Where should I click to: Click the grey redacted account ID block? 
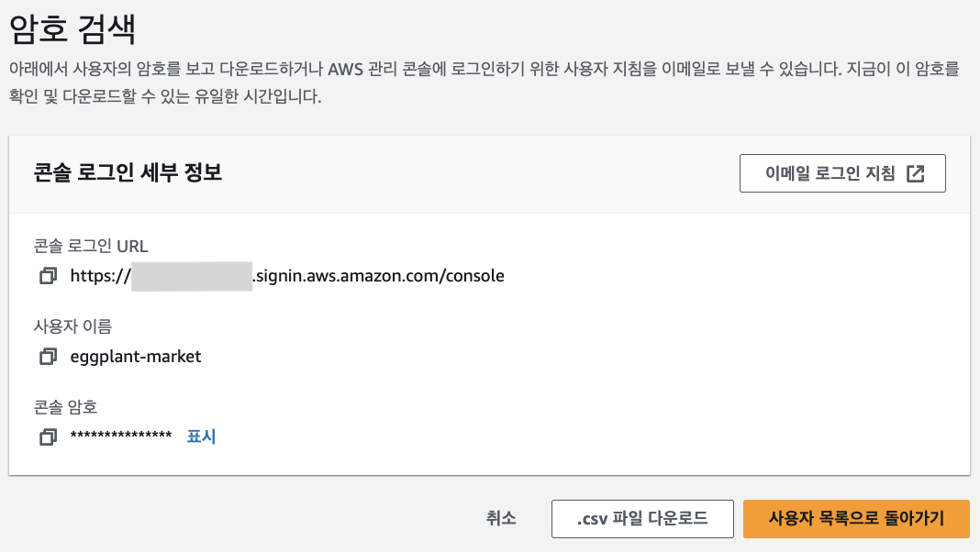192,275
